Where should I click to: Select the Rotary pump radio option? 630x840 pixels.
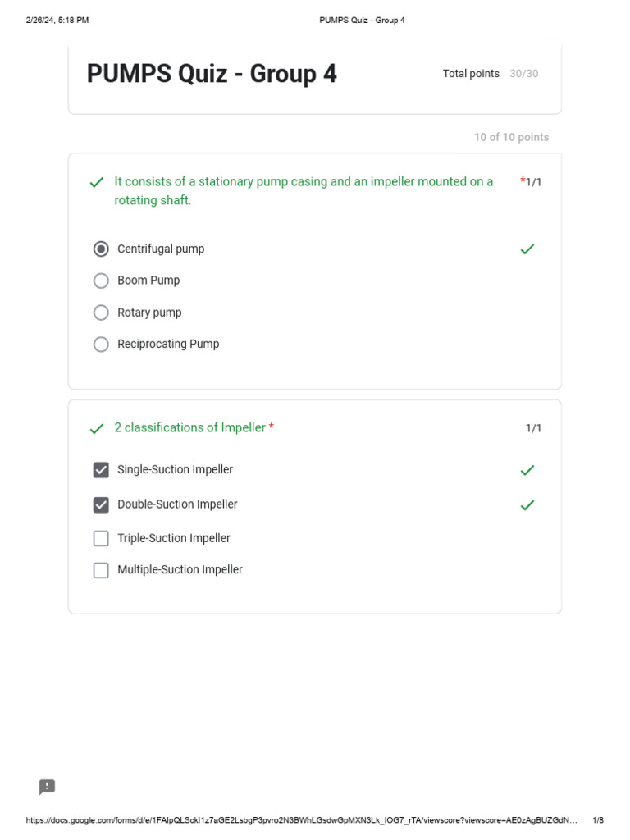pyautogui.click(x=101, y=313)
